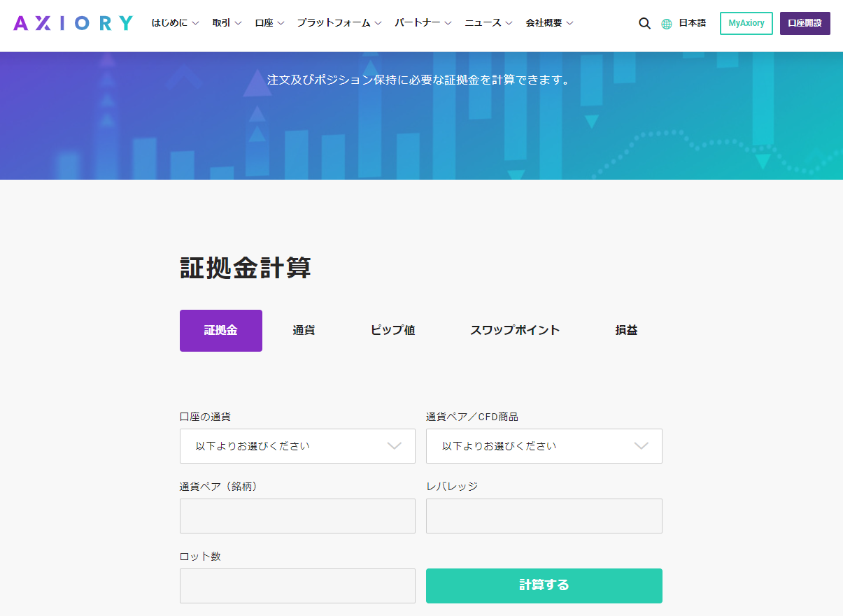Expand the ニュース menu chevron
This screenshot has width=843, height=616.
pyautogui.click(x=509, y=22)
